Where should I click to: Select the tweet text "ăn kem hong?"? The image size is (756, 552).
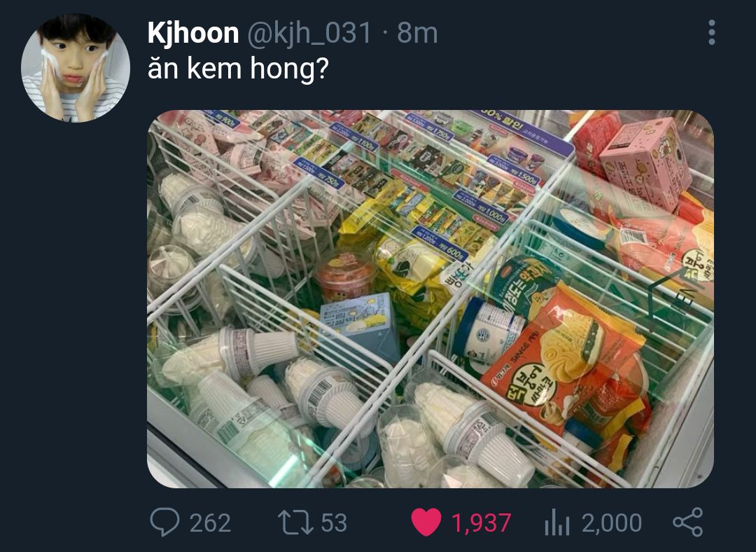(238, 69)
